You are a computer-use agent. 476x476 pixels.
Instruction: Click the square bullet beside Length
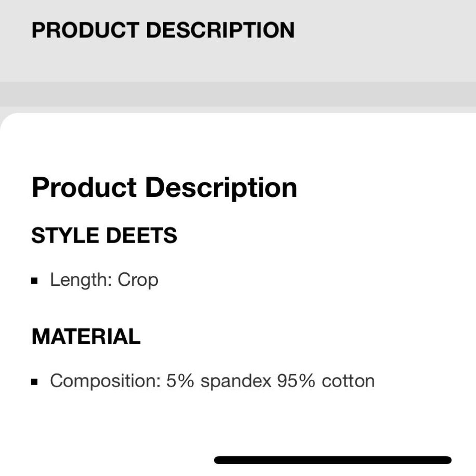tap(35, 281)
